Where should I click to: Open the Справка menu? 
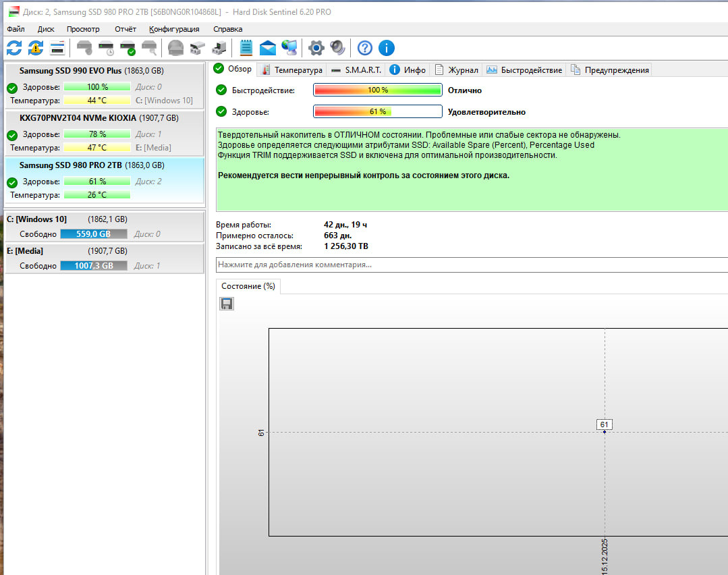point(228,29)
